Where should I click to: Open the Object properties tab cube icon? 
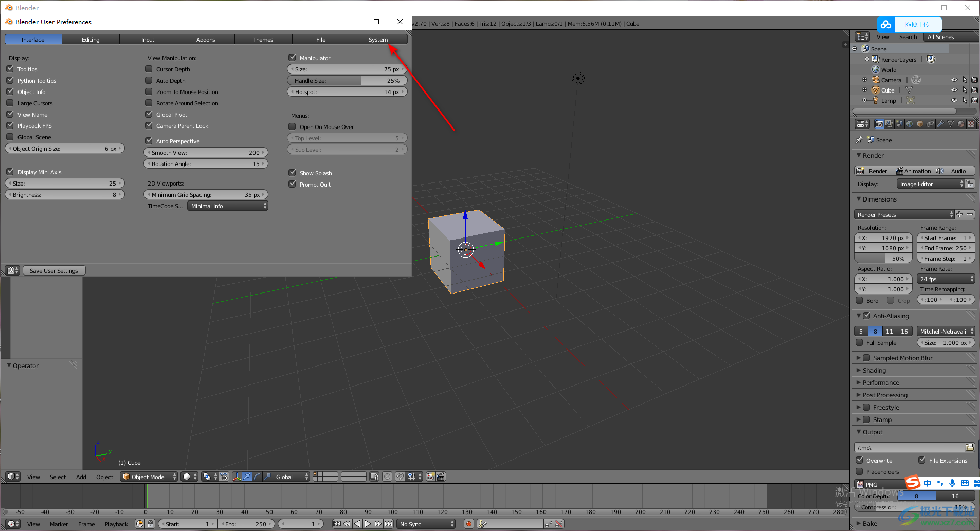point(920,124)
